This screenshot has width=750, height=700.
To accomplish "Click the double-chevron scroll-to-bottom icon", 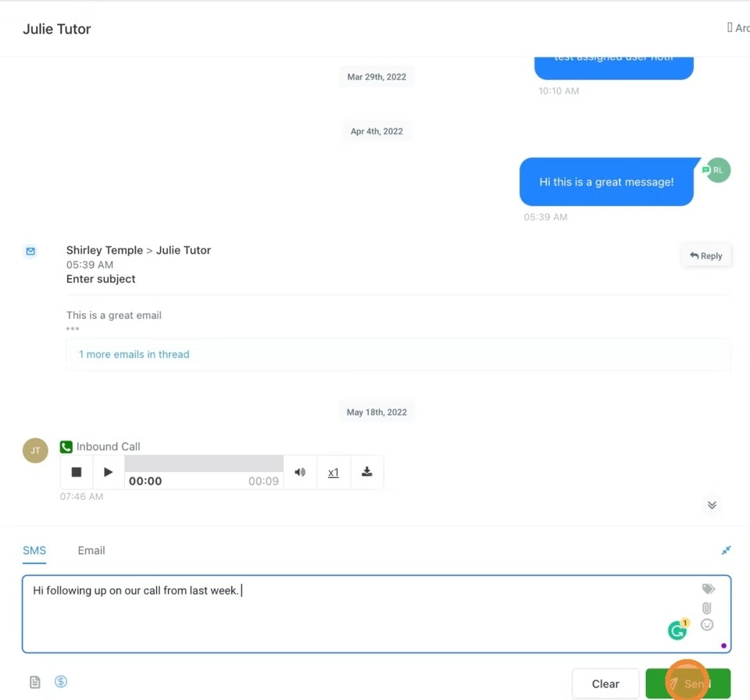I will [x=712, y=505].
